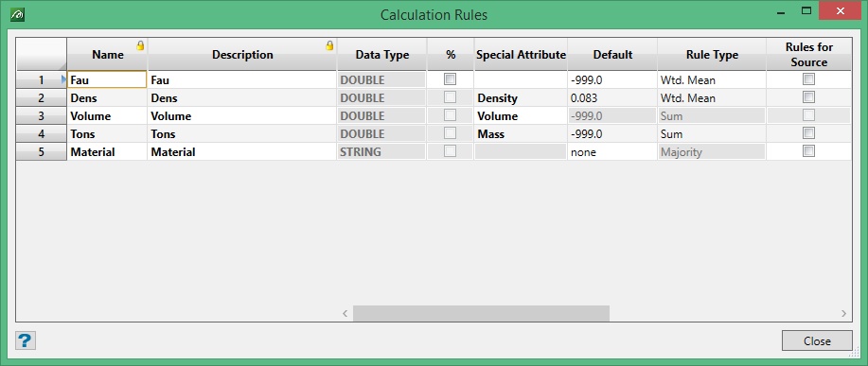Click the scrollbar left arrow
Viewport: 868px width, 366px height.
(345, 313)
